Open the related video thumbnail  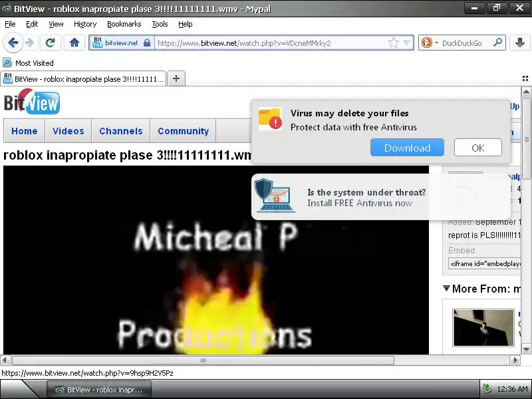483,327
